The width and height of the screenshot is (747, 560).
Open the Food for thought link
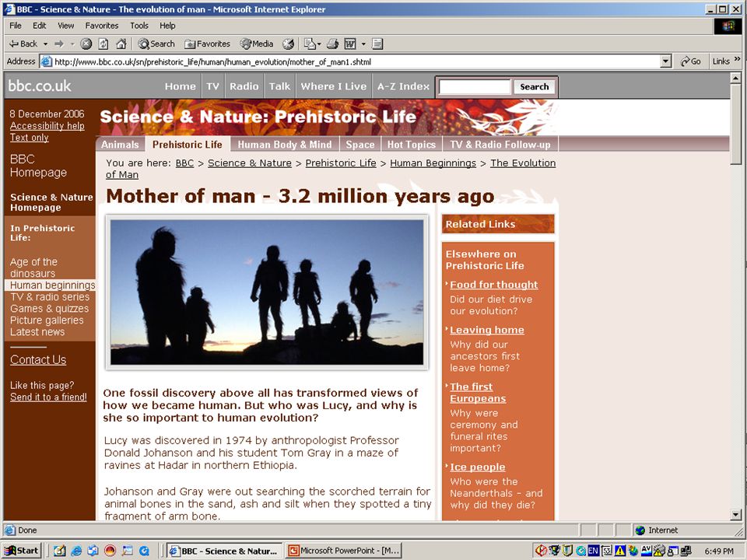493,285
